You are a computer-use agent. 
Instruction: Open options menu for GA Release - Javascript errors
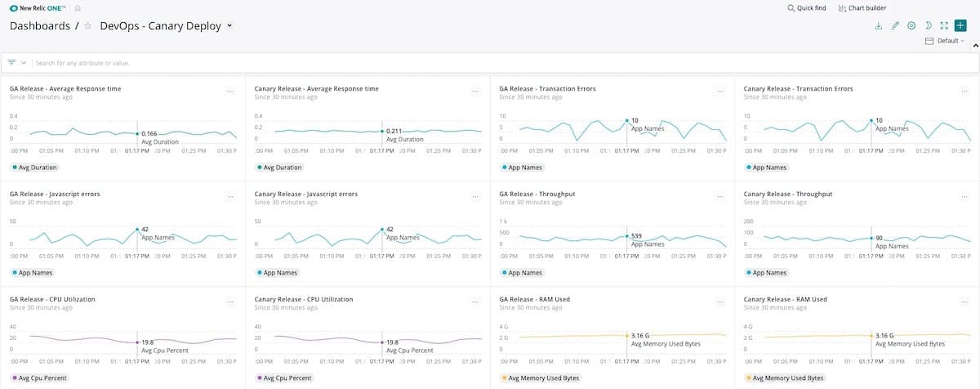(x=231, y=197)
